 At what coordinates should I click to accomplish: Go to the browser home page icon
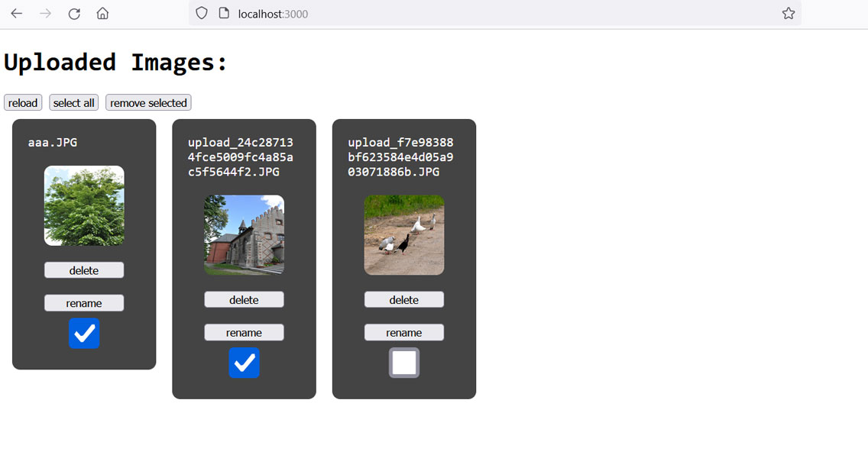[x=102, y=14]
